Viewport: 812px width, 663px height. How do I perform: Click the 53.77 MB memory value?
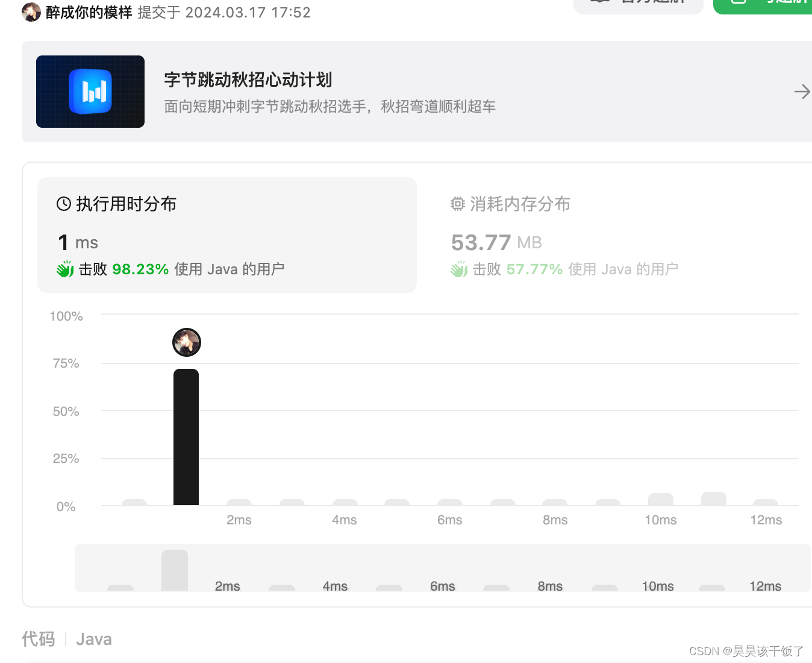point(496,242)
